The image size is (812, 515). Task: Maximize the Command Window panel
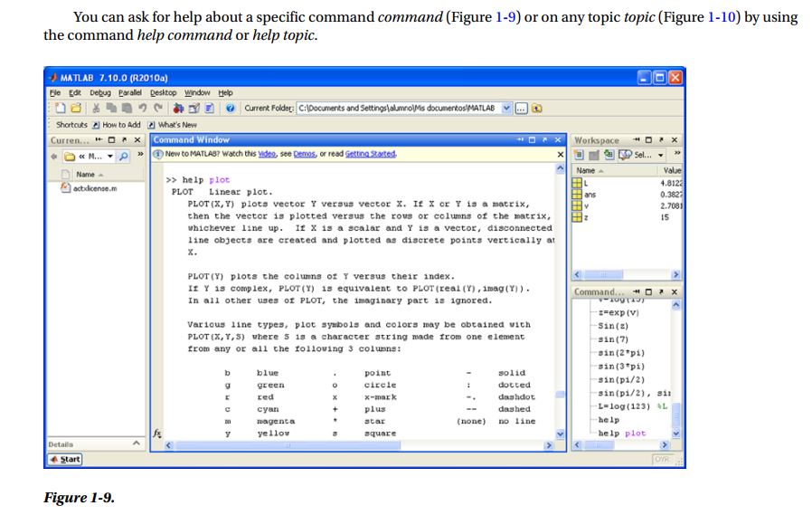coord(532,140)
